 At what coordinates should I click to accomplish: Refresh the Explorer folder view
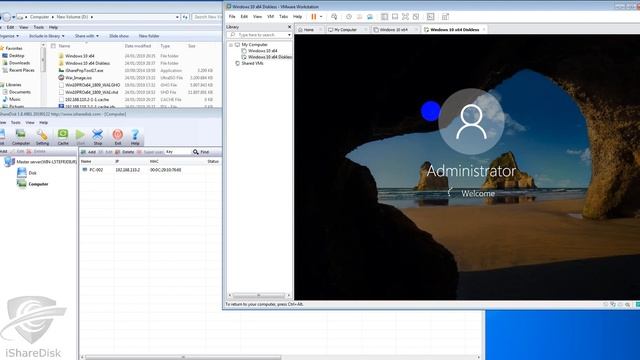click(185, 17)
